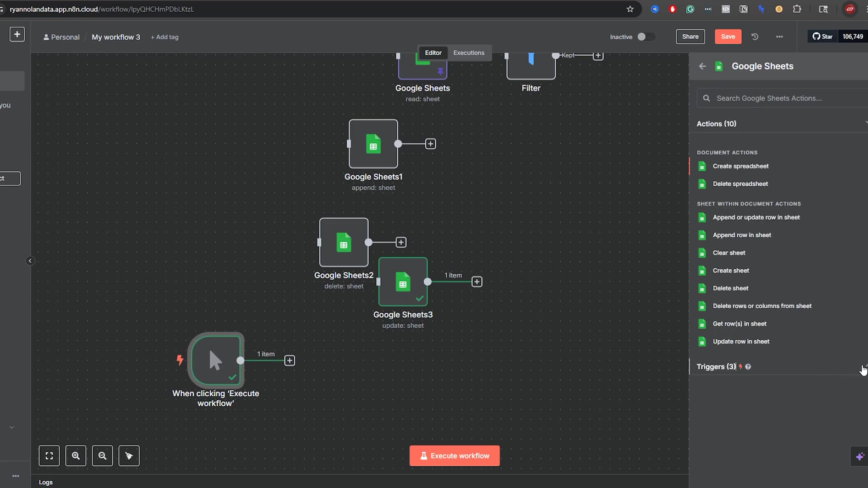The width and height of the screenshot is (868, 488).
Task: Switch to the Executions tab
Action: click(468, 53)
